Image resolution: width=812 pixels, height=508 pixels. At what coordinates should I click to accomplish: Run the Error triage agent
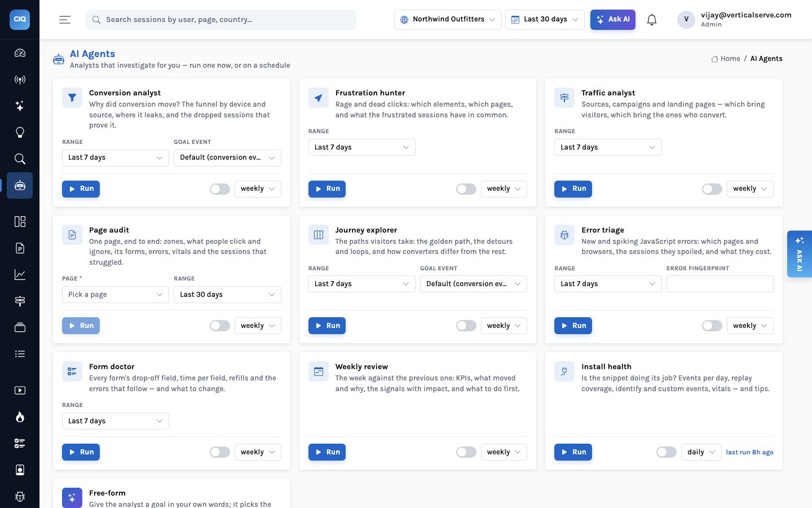(x=573, y=326)
